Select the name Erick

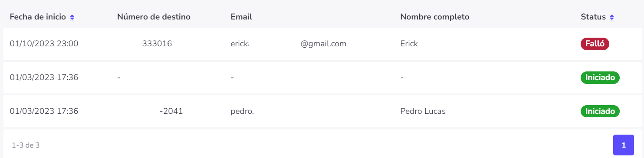click(x=409, y=44)
